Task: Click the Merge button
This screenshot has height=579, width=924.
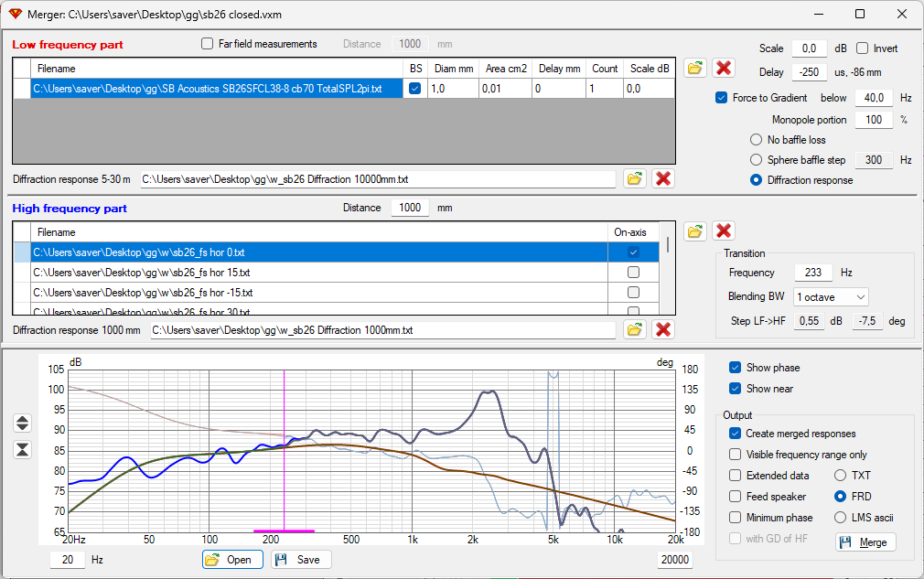Action: point(865,541)
